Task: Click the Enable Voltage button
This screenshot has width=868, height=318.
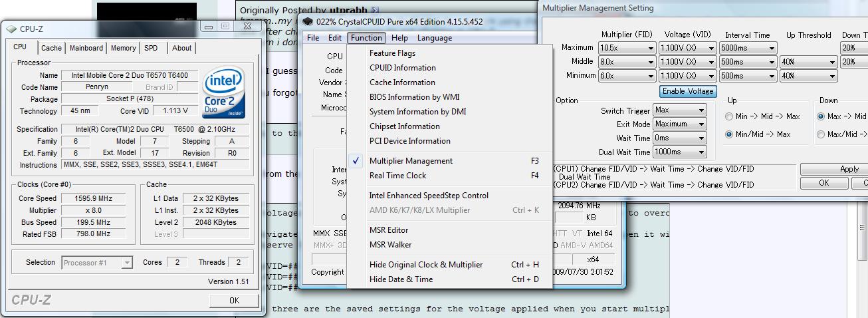Action: click(x=688, y=91)
